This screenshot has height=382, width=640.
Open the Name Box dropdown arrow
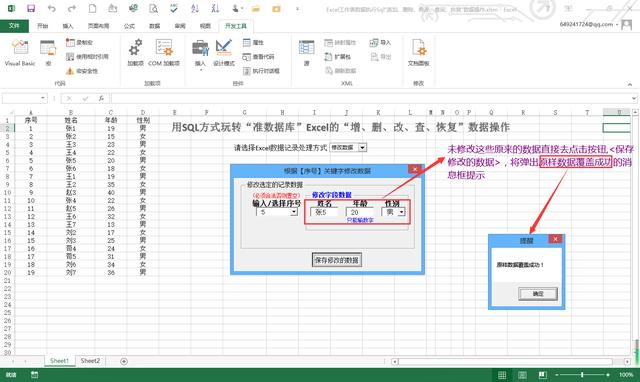tap(42, 98)
